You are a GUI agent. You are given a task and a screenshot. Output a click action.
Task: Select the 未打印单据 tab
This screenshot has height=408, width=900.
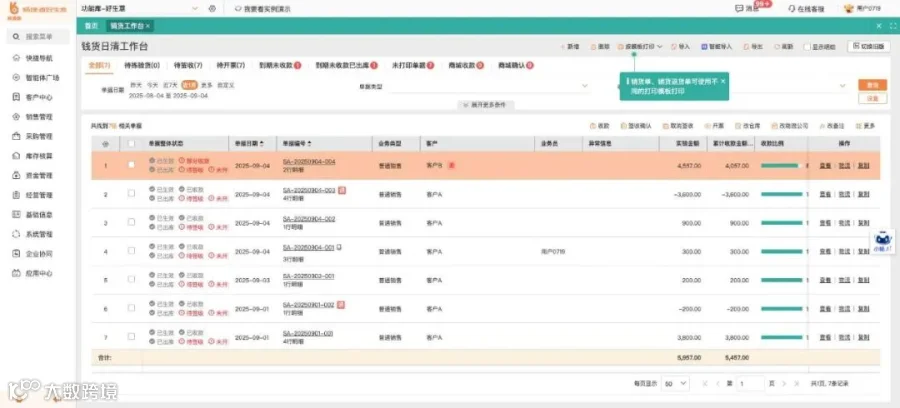coord(413,65)
